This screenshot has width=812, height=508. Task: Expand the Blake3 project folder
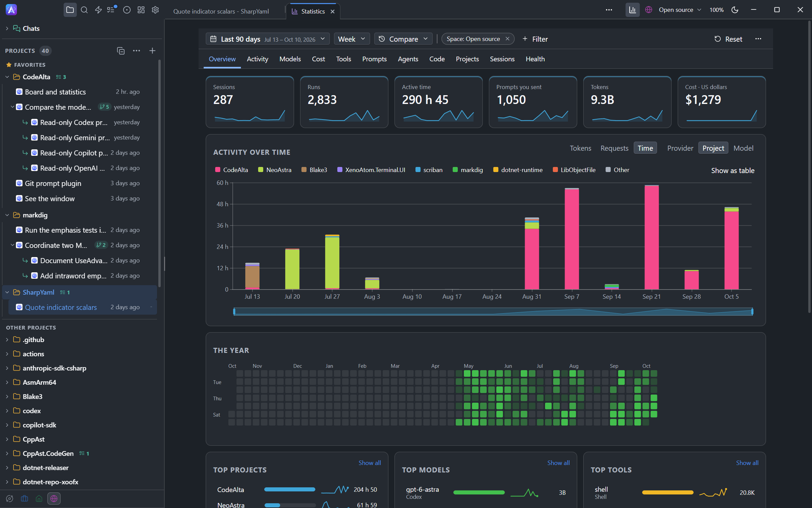(7, 397)
